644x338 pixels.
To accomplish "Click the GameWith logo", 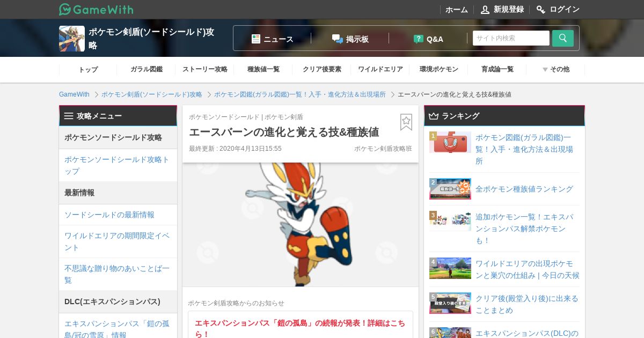I will 96,9.
